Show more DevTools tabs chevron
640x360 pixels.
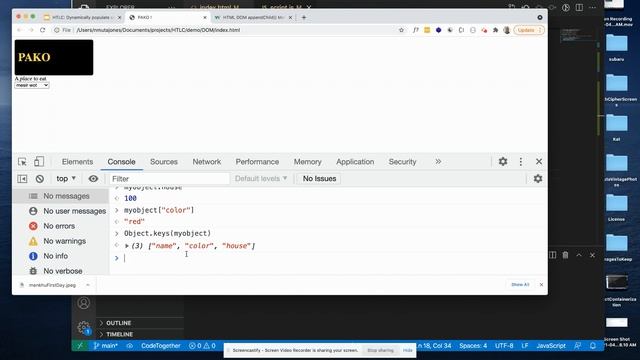click(x=438, y=162)
